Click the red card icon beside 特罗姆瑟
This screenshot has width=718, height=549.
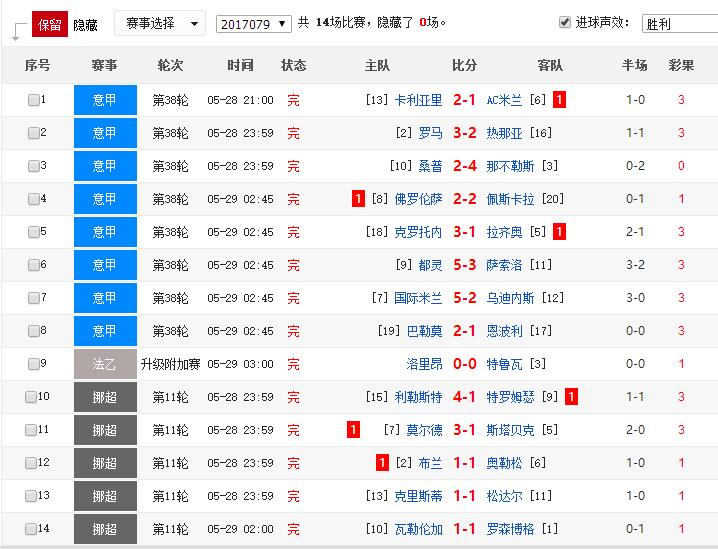pyautogui.click(x=571, y=397)
